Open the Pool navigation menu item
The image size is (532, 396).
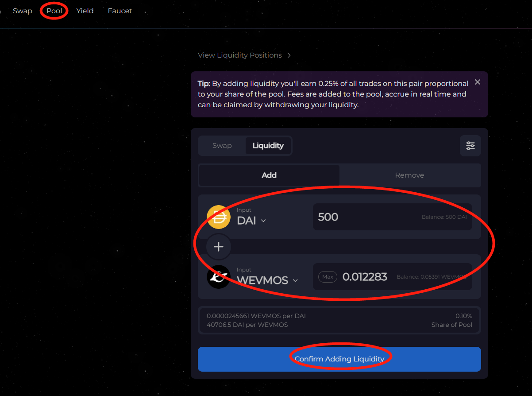point(54,11)
